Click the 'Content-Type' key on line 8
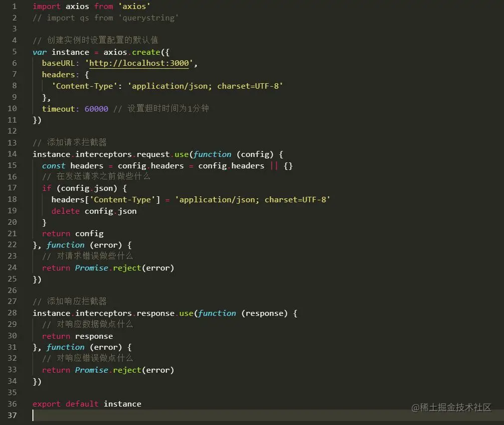The width and height of the screenshot is (504, 425). [85, 86]
